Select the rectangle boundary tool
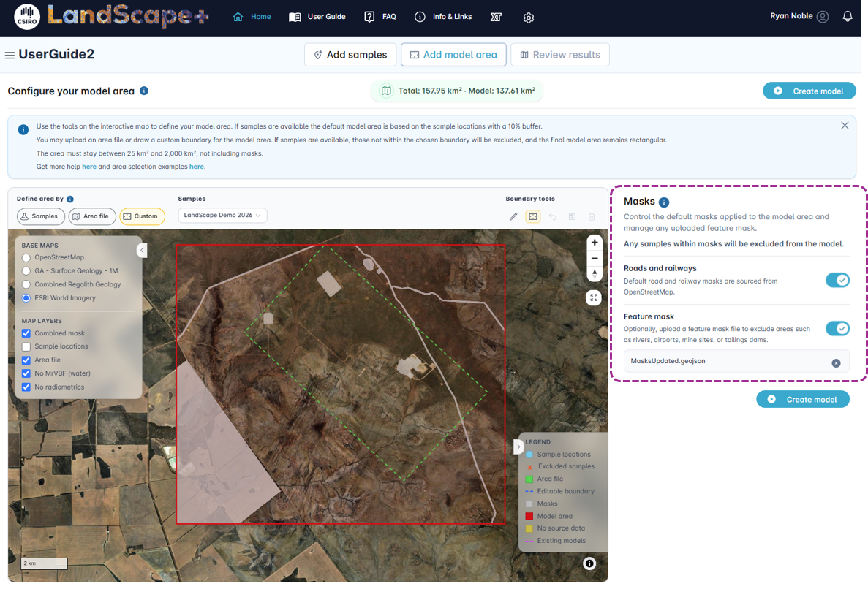The height and width of the screenshot is (589, 868). click(533, 217)
